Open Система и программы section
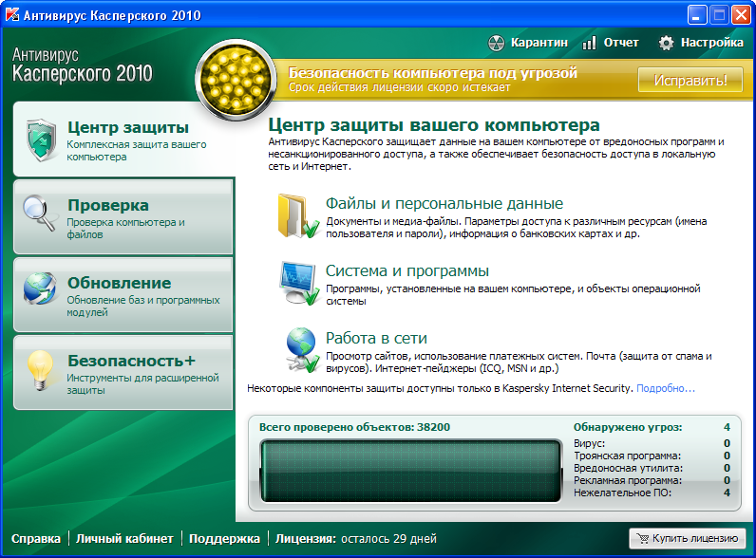The height and width of the screenshot is (558, 756). click(x=406, y=270)
